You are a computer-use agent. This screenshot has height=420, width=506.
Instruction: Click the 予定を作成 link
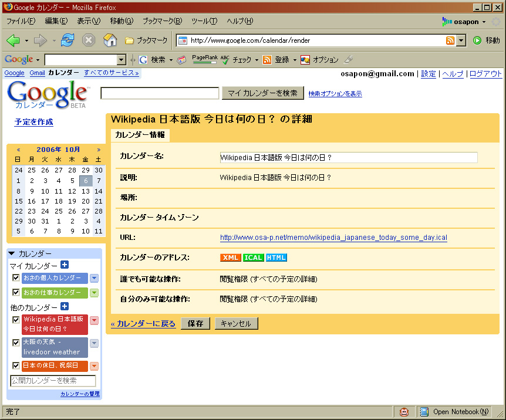(34, 122)
